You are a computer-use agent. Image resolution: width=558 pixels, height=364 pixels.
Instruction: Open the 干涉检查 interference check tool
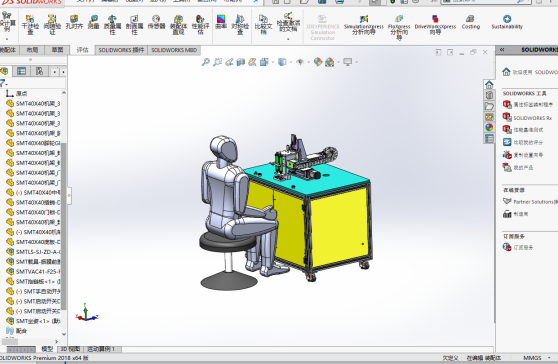[30, 25]
